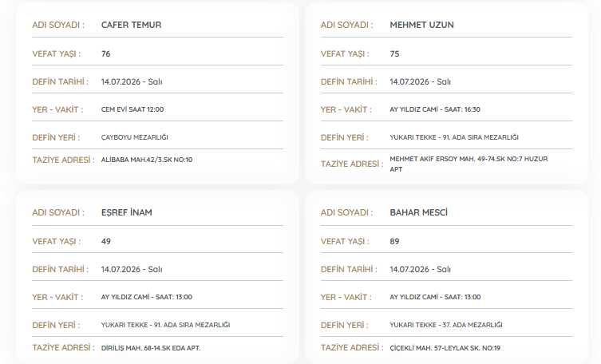Select ÇİÇEKLİ MAH. 57-LEYLAK SK. NO:19 address

click(x=445, y=348)
